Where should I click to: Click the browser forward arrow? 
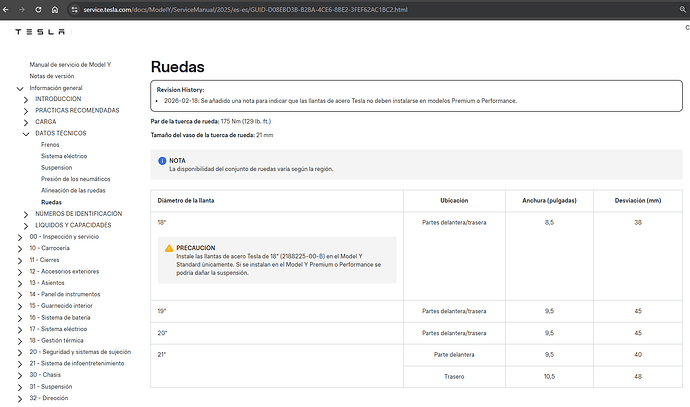coord(22,9)
